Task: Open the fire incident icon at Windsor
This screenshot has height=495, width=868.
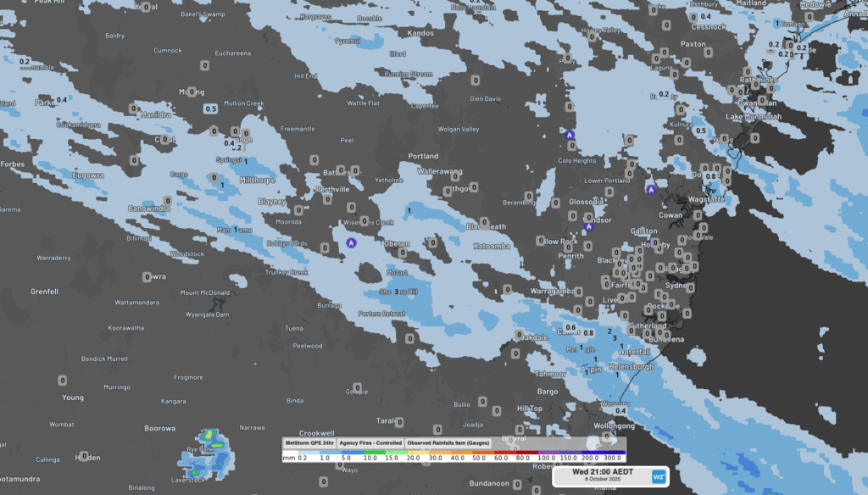Action: (x=588, y=227)
